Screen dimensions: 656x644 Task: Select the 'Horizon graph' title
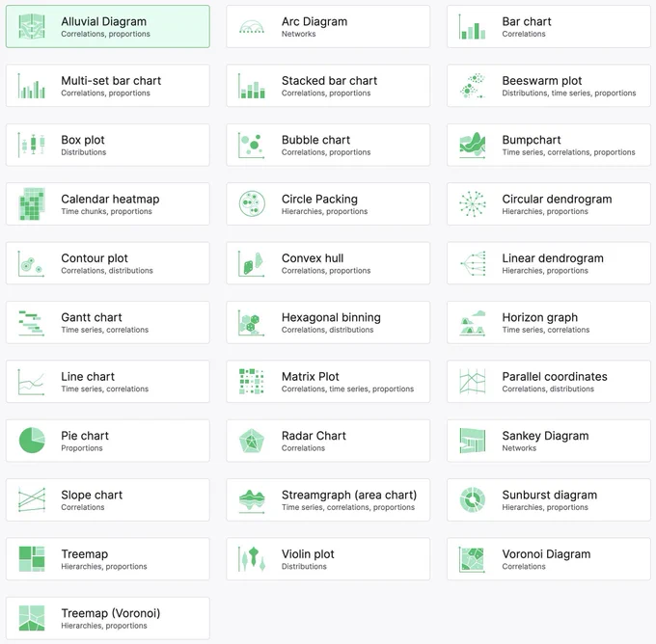(x=539, y=317)
